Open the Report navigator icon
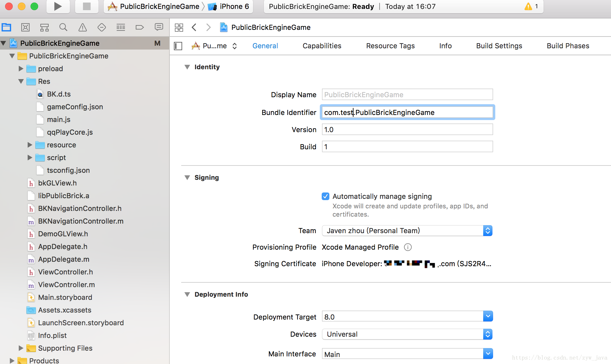611x364 pixels. pyautogui.click(x=159, y=27)
